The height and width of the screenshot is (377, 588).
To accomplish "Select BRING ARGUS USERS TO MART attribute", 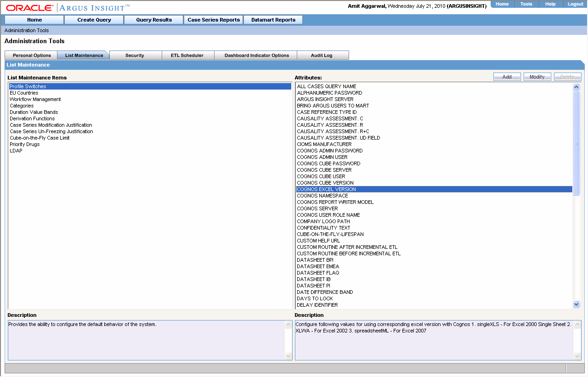I will [434, 106].
